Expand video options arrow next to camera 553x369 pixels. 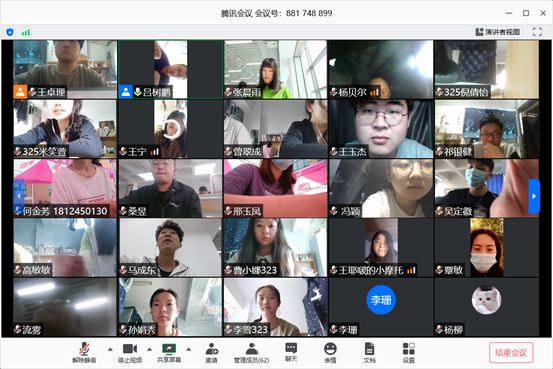150,350
